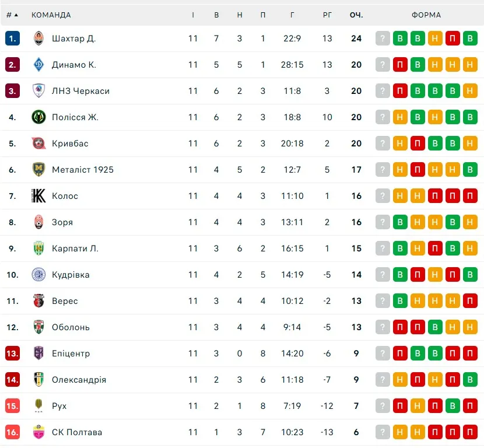
Task: Click the Kolos team logo
Action: 38,196
